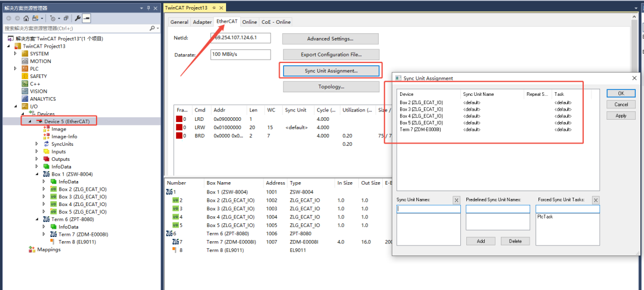Expand the Outputs node
The image size is (644, 290).
click(x=37, y=159)
